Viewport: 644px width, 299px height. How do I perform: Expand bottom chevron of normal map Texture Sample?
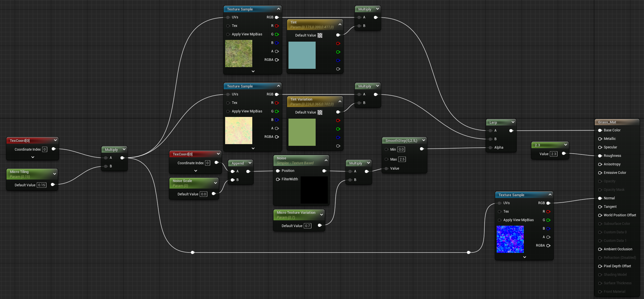coord(525,257)
